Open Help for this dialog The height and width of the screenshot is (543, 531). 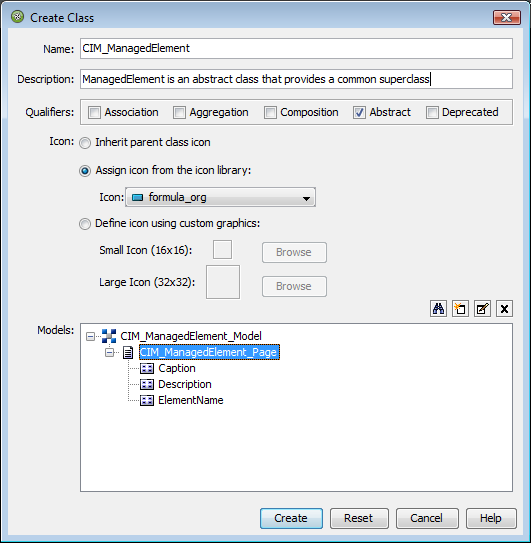(x=491, y=518)
